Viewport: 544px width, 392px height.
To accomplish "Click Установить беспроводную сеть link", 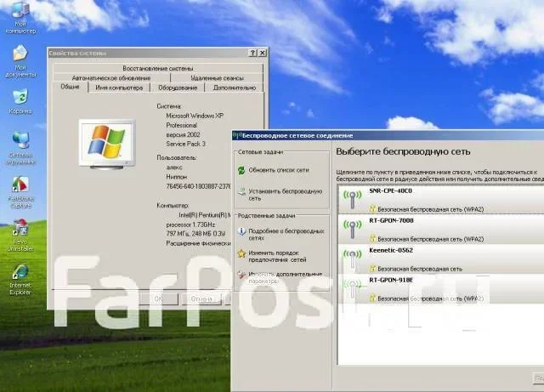I will 286,195.
